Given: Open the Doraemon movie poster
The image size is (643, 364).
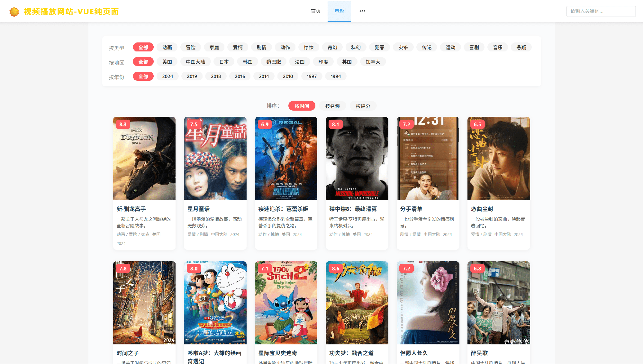Looking at the screenshot, I should click(x=215, y=303).
